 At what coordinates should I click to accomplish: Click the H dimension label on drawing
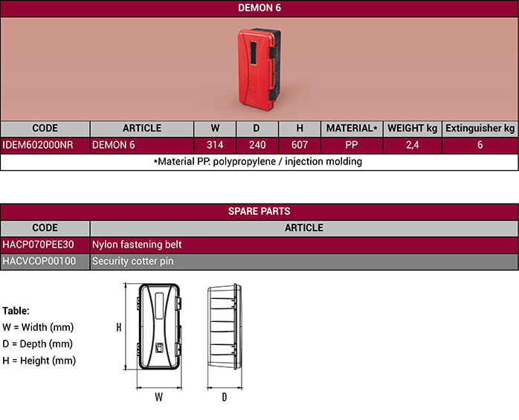pos(119,328)
